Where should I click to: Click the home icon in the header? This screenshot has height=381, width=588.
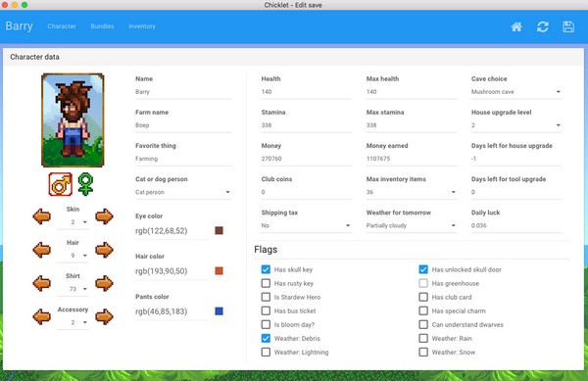(516, 26)
